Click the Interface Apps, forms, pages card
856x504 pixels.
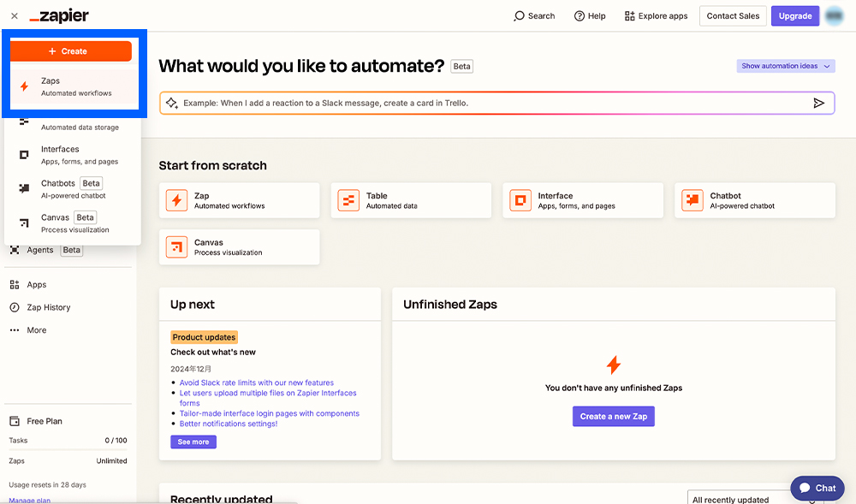click(583, 200)
